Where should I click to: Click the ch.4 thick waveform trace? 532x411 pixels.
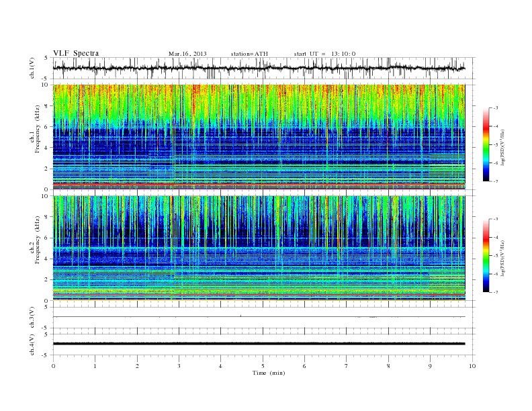pos(259,344)
